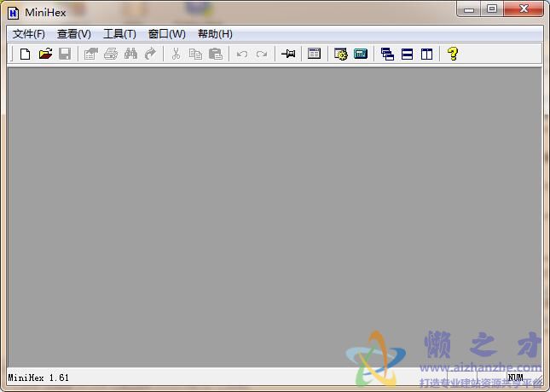Open the 查看(V) menu
Viewport: 550px width, 392px height.
click(x=74, y=34)
